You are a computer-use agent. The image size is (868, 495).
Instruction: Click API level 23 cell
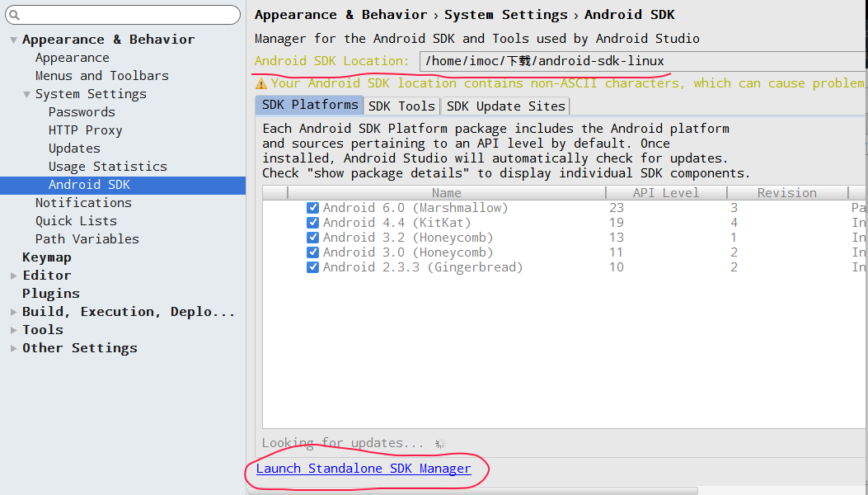(x=617, y=208)
